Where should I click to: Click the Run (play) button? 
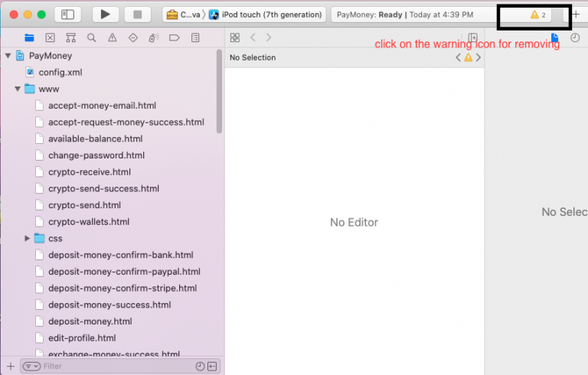[x=106, y=15]
